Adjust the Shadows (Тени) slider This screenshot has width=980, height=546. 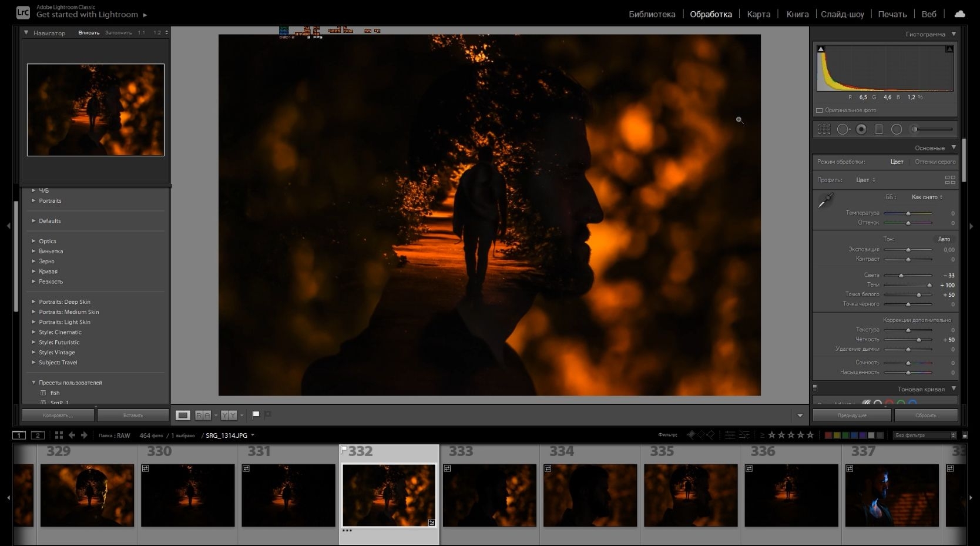pyautogui.click(x=908, y=285)
